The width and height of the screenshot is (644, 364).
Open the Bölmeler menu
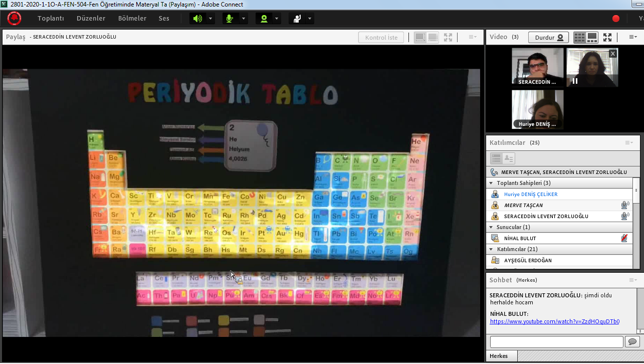point(132,19)
